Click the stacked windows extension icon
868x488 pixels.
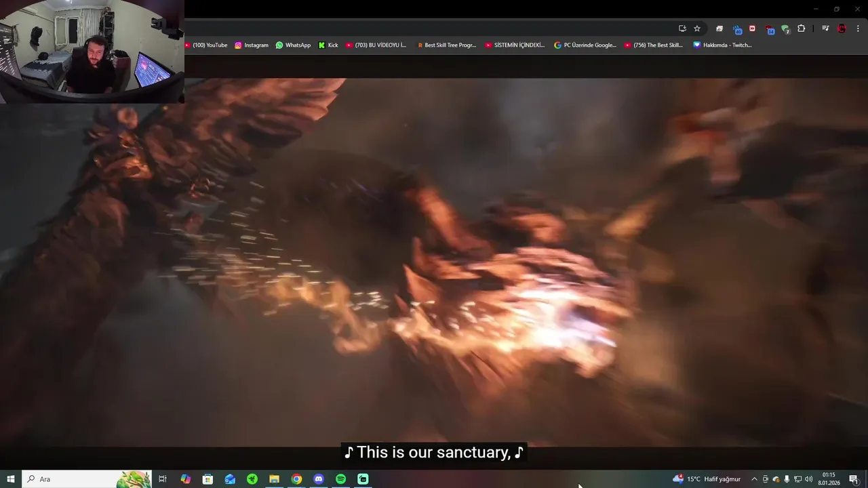pyautogui.click(x=719, y=28)
